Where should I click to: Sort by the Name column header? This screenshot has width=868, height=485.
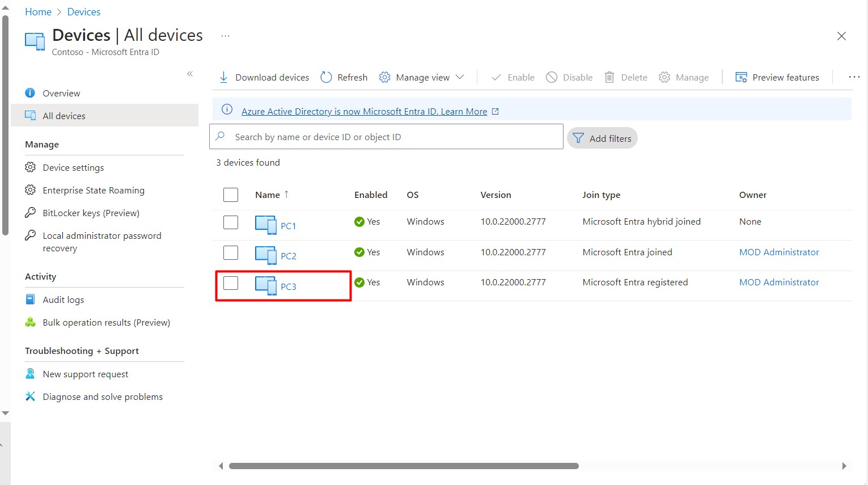[x=268, y=195]
